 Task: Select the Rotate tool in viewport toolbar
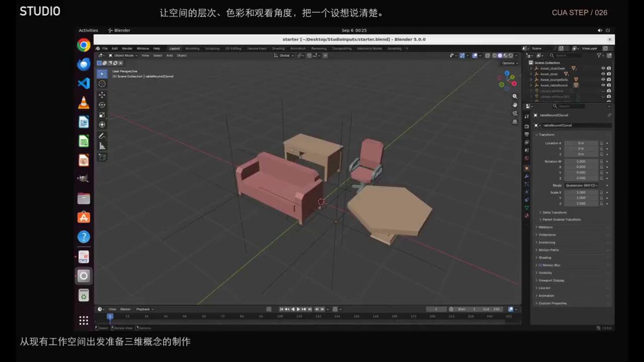click(102, 105)
